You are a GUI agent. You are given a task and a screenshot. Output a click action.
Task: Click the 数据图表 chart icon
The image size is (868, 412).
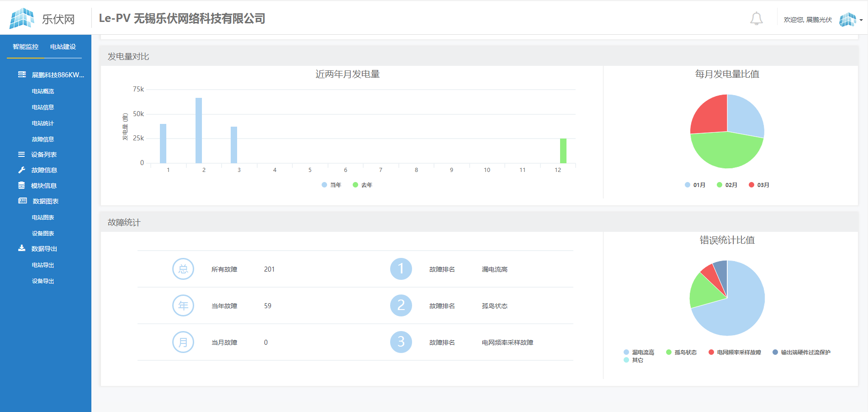[22, 201]
